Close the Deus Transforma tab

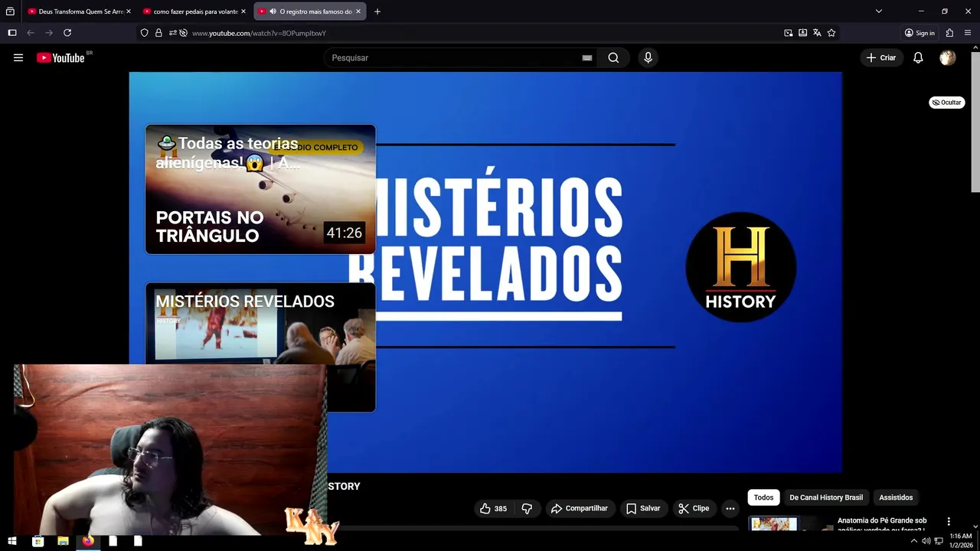click(x=128, y=11)
